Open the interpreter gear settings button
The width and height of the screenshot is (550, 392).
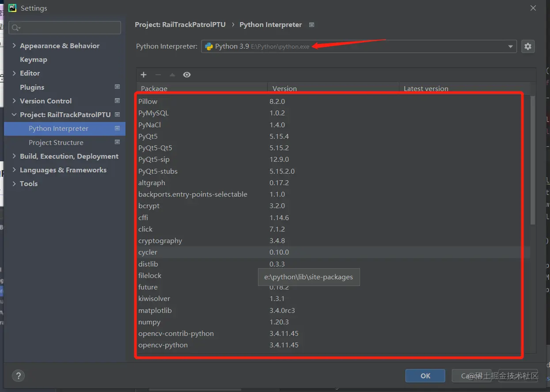click(528, 46)
